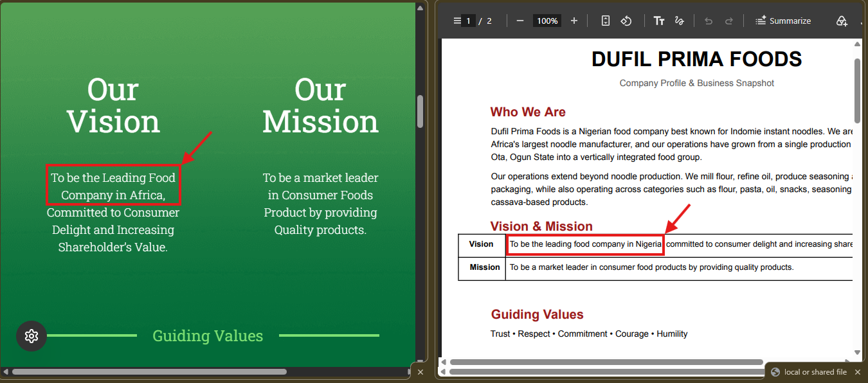The image size is (868, 383).
Task: Click the Guiding Values PDF heading
Action: pos(538,314)
